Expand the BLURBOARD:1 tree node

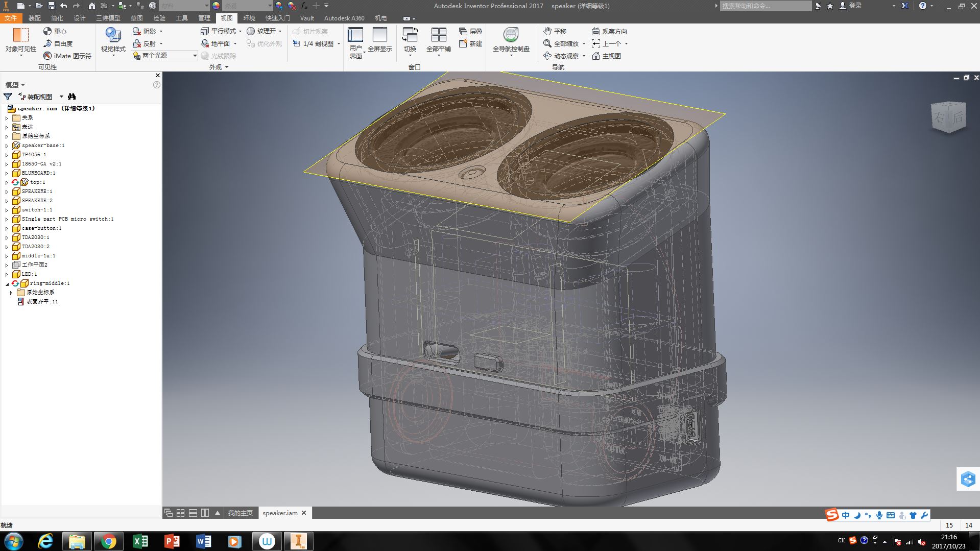coord(7,173)
